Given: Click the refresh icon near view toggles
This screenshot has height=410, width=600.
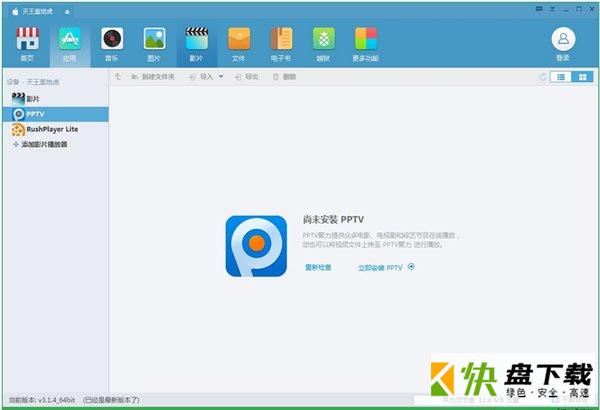Looking at the screenshot, I should pyautogui.click(x=543, y=77).
